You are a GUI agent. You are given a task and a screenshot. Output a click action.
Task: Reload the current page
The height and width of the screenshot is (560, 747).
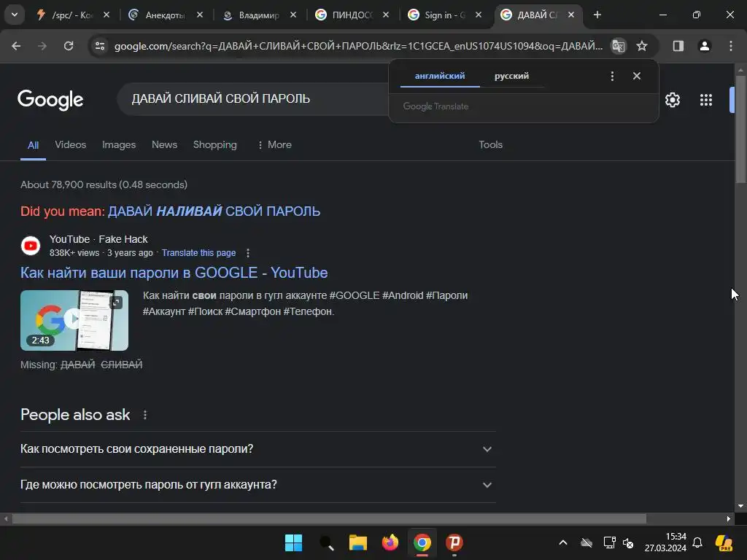(x=69, y=46)
